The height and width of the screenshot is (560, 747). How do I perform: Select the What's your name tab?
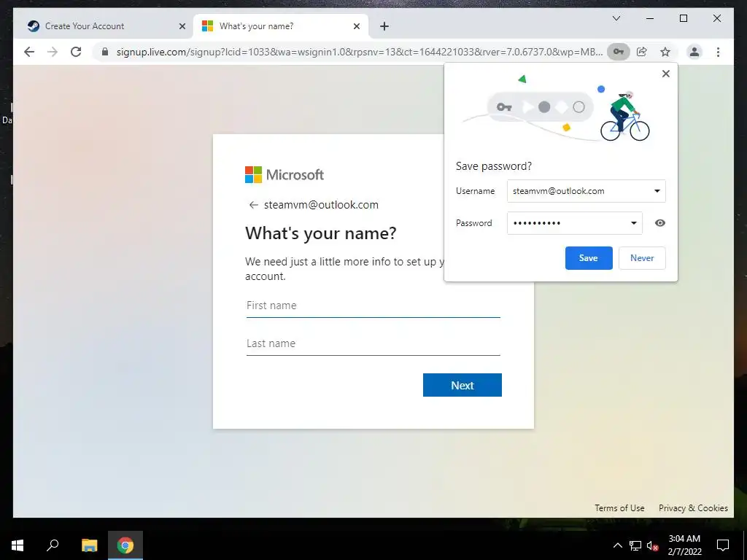point(281,26)
